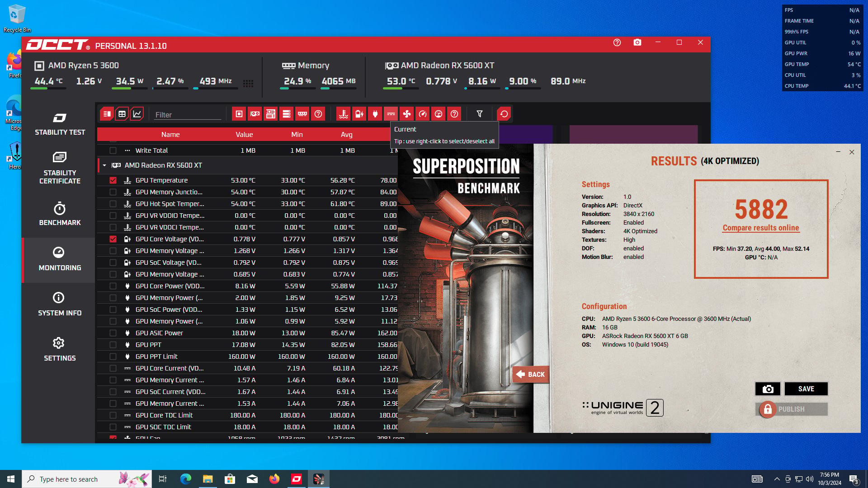Take an OCCT screenshot via the title-bar camera
Viewport: 868px width, 488px height.
pos(637,42)
